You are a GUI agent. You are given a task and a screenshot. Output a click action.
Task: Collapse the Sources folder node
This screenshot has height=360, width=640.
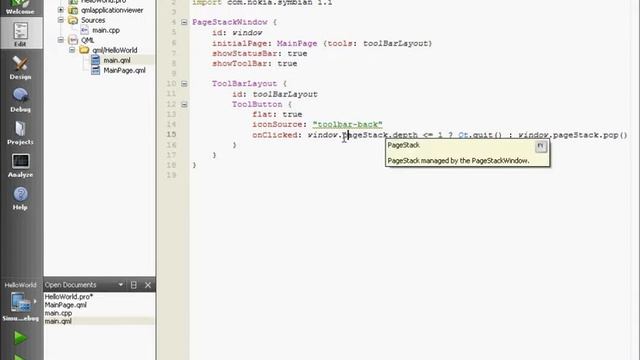click(x=60, y=20)
